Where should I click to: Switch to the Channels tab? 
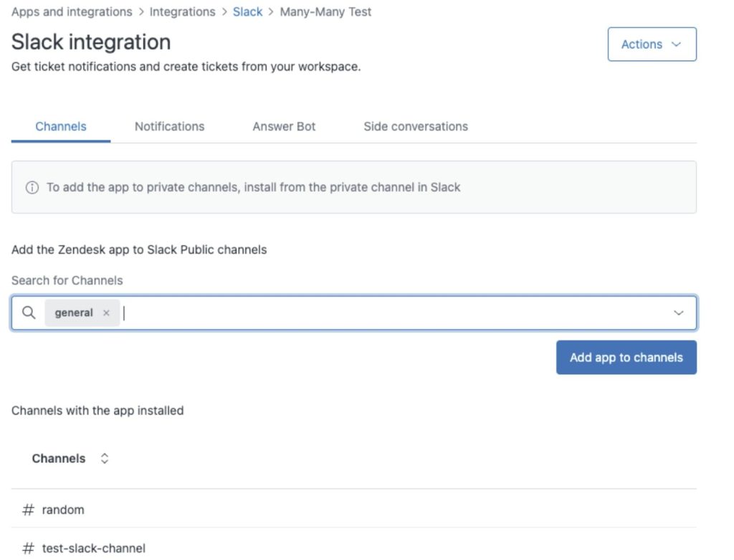[x=61, y=126]
